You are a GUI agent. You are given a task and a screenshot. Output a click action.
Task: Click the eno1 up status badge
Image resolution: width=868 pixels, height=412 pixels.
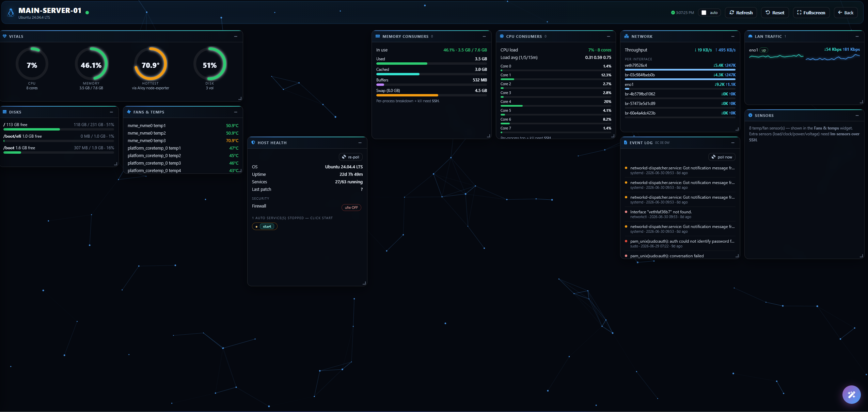pos(764,50)
